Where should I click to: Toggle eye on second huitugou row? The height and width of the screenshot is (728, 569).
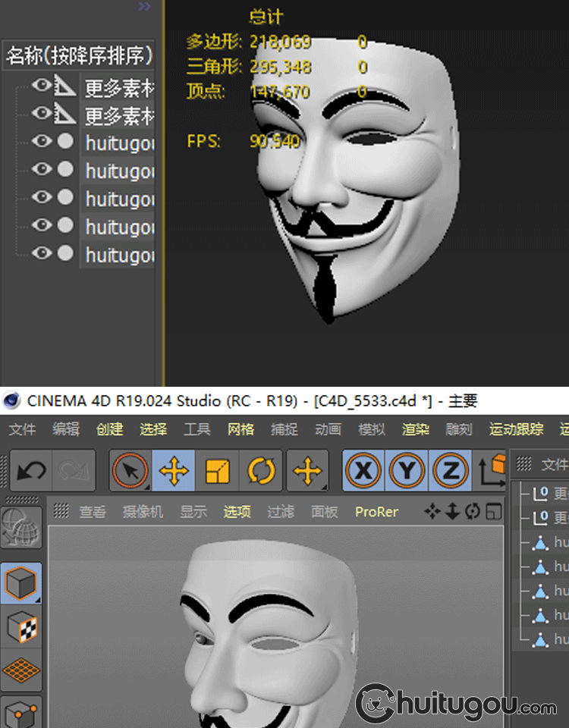[42, 168]
